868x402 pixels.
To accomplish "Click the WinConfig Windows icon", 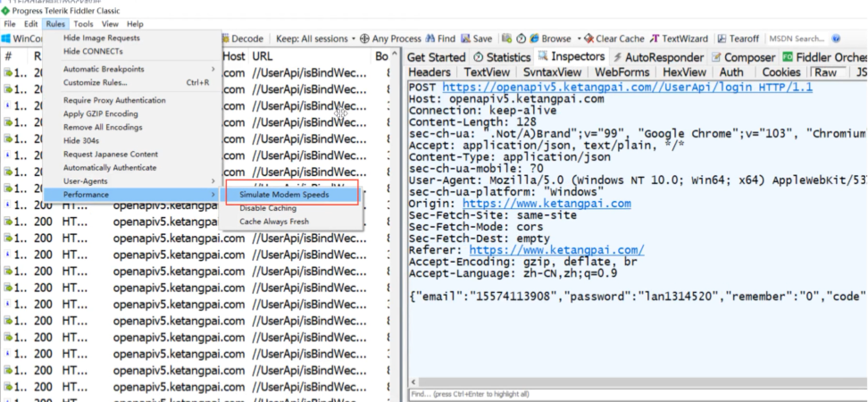I will pos(6,38).
